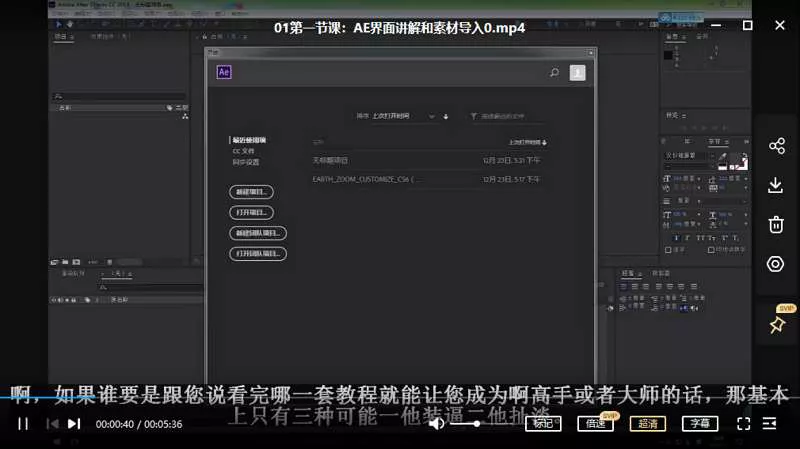The width and height of the screenshot is (800, 449).
Task: Select 同步设置 in the start dialog sidebar
Action: coord(246,161)
